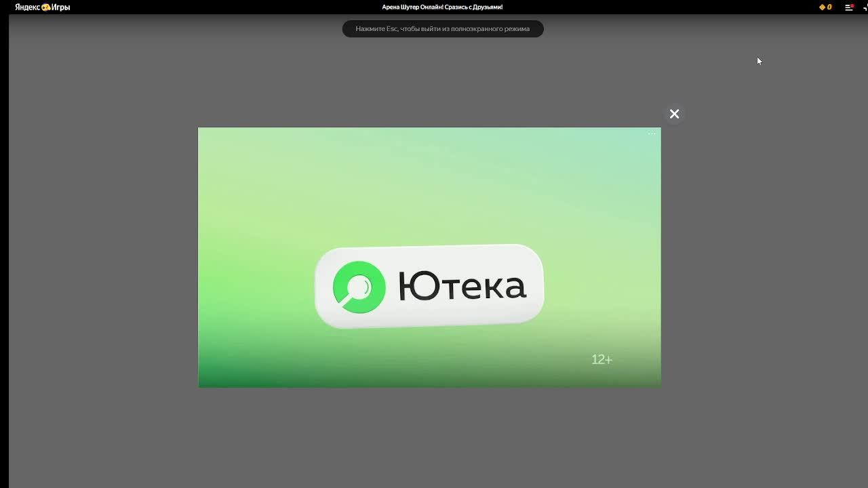The image size is (868, 488).
Task: Open the notifications menu with red dot
Action: (849, 7)
